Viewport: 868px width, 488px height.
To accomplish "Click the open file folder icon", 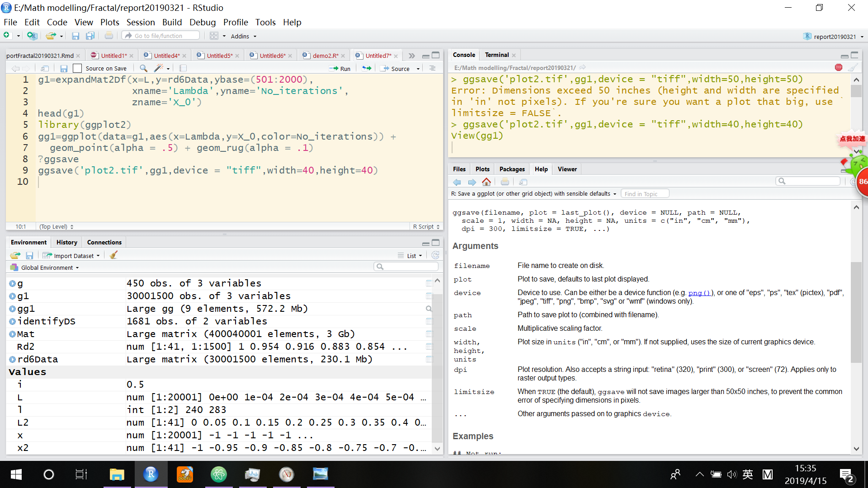I will (51, 36).
